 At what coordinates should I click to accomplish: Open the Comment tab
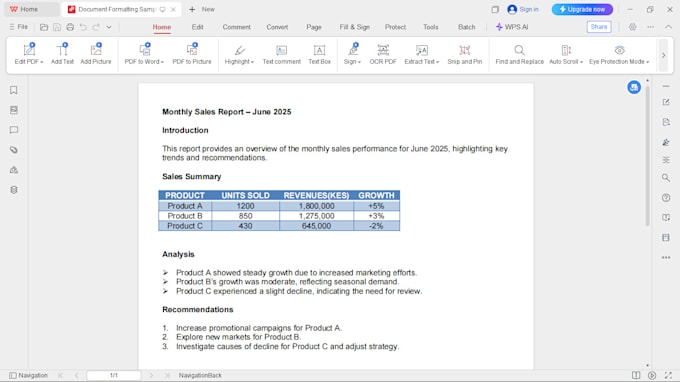[x=236, y=27]
